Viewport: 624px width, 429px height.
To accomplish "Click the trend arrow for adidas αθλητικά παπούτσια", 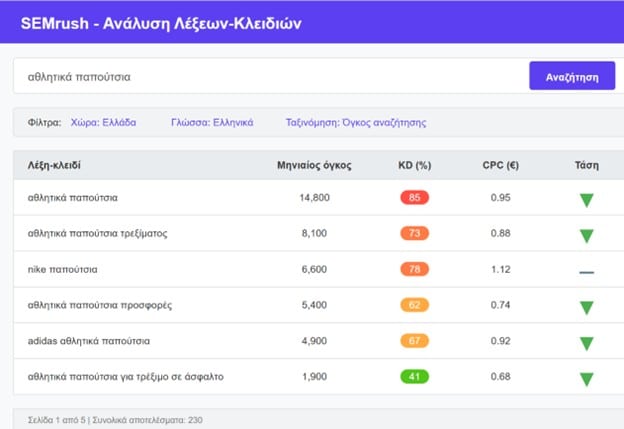I will click(x=586, y=343).
